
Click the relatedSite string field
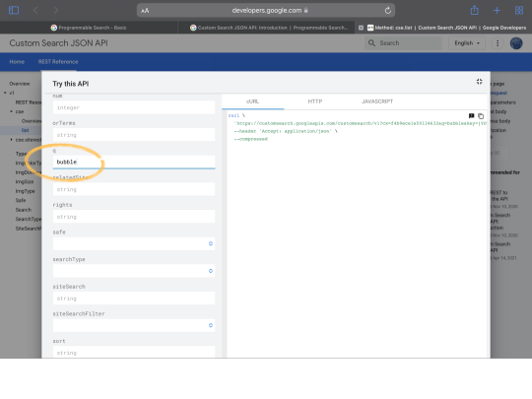134,189
